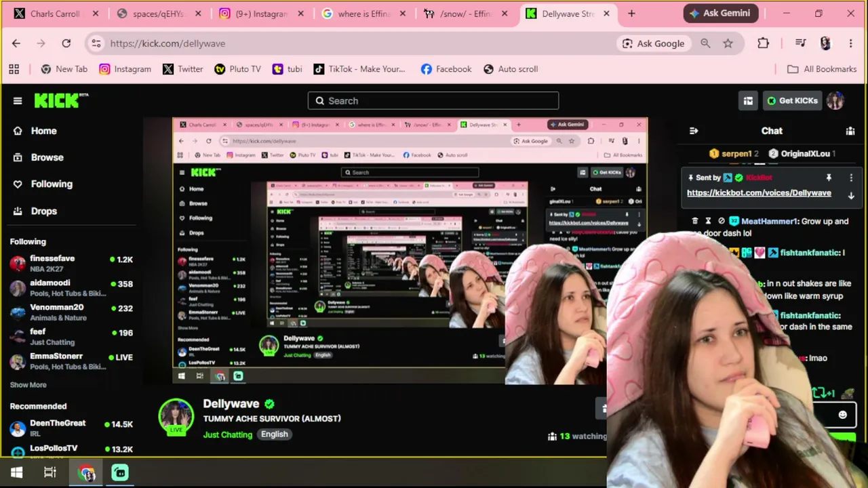868x488 pixels.
Task: Open the emoji picker in chat
Action: point(843,415)
